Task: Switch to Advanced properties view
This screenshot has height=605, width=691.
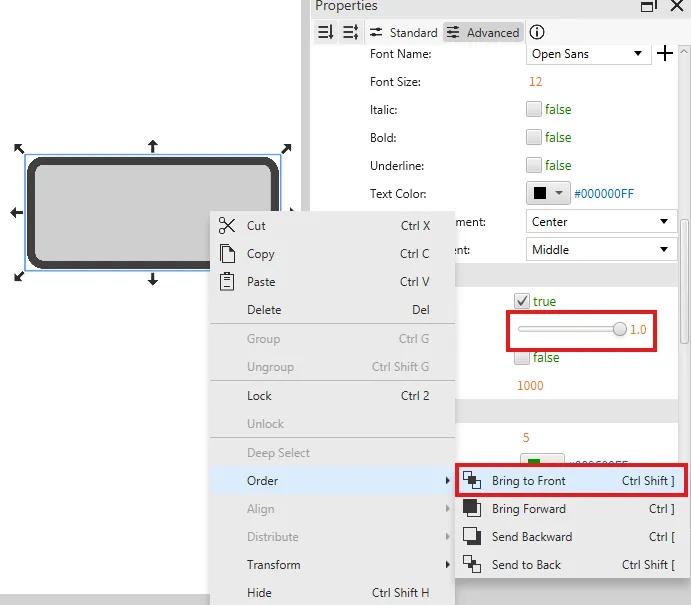Action: [x=483, y=32]
